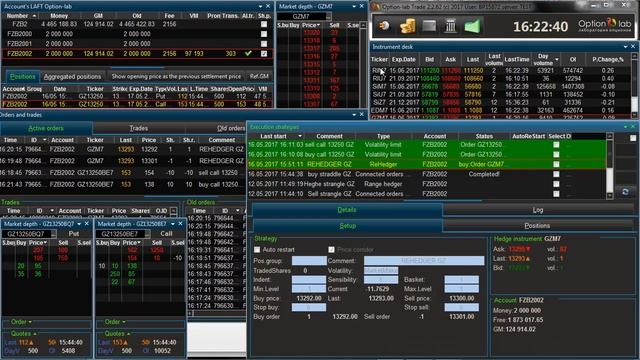Click Old orders horizontal scrollbar
This screenshot has height=360, width=640.
(x=216, y=313)
